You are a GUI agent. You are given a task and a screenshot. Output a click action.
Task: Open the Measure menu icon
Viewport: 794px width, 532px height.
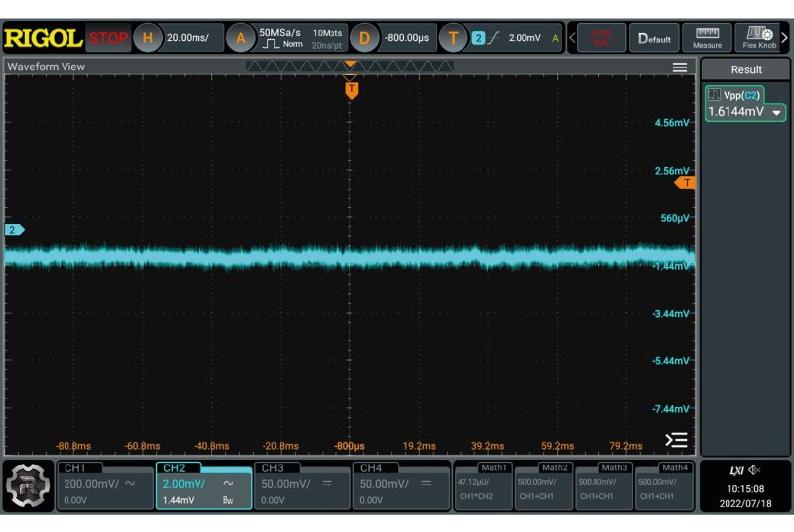[x=707, y=38]
